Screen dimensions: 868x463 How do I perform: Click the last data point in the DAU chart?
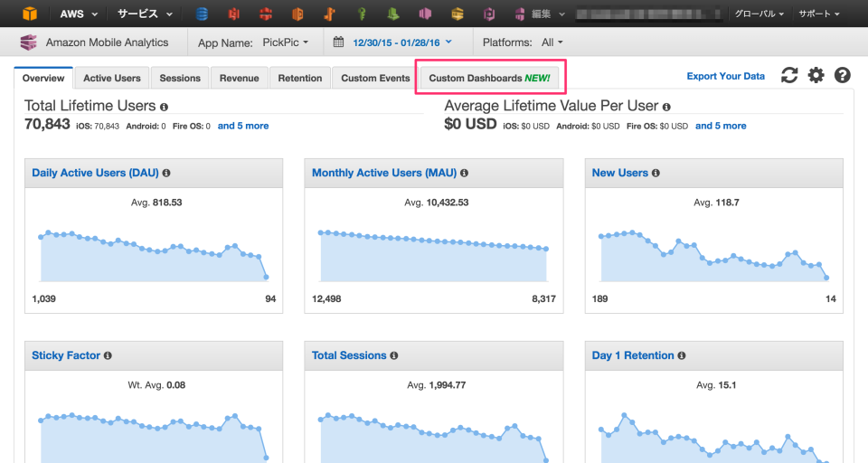pyautogui.click(x=266, y=277)
